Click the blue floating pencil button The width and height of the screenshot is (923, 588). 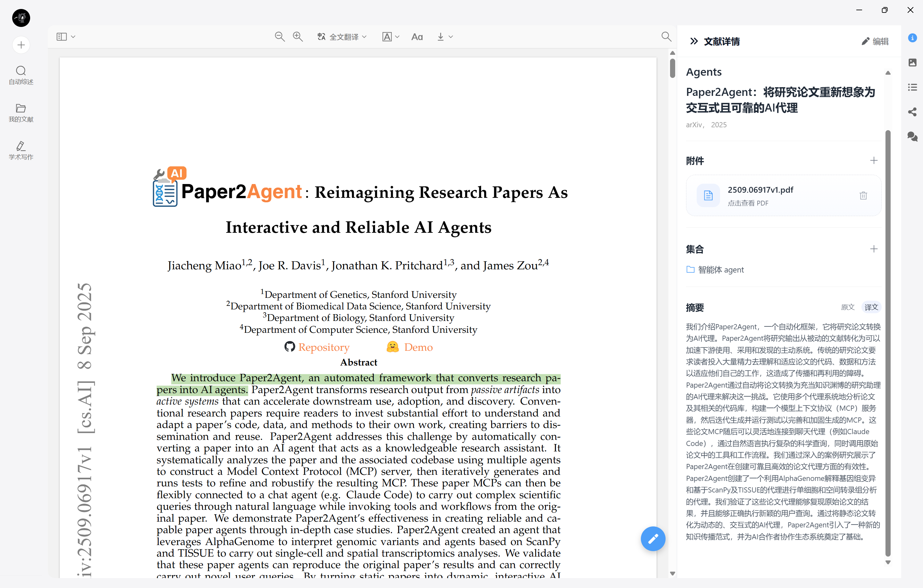[x=653, y=539]
